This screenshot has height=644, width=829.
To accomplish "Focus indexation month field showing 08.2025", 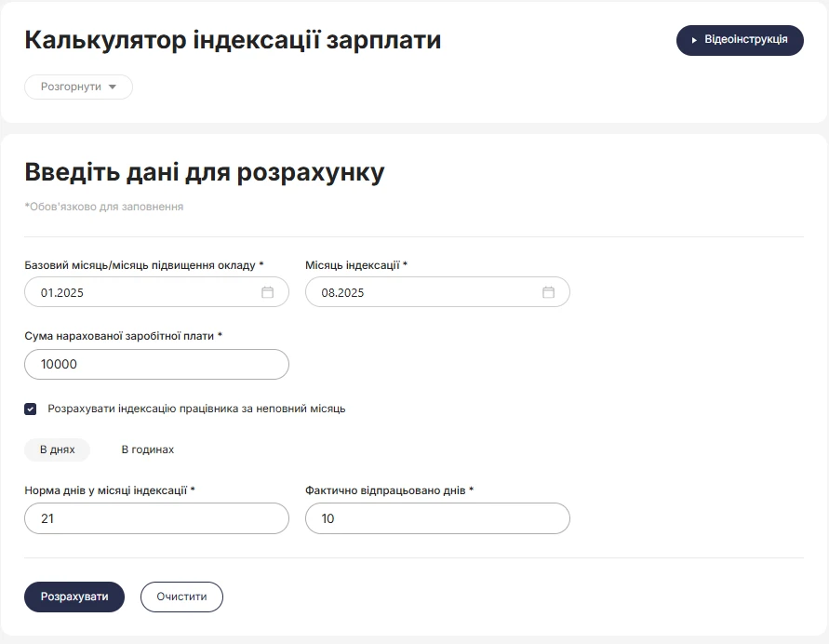I will [437, 292].
